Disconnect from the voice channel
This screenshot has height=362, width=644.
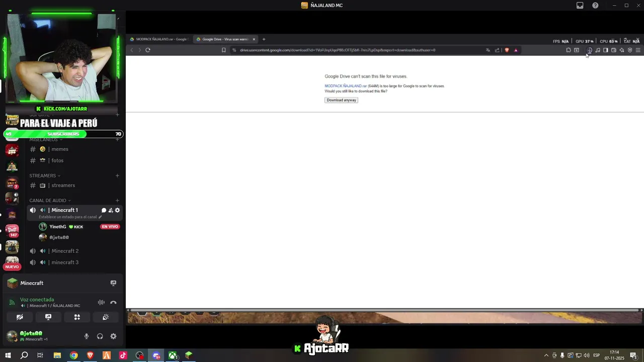point(113,302)
